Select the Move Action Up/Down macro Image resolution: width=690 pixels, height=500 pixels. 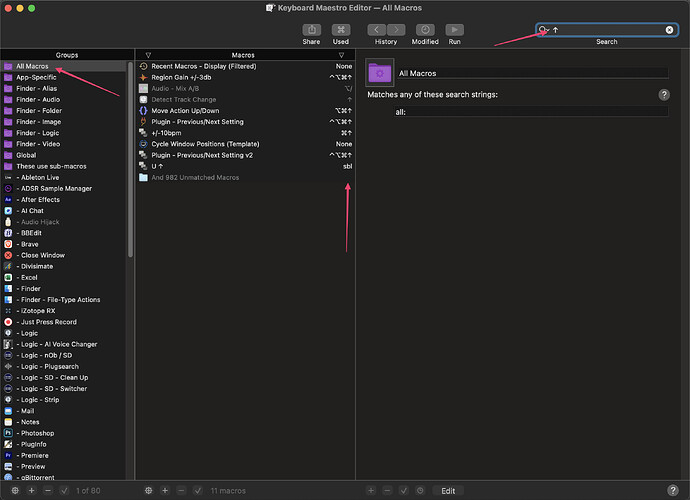[245, 110]
